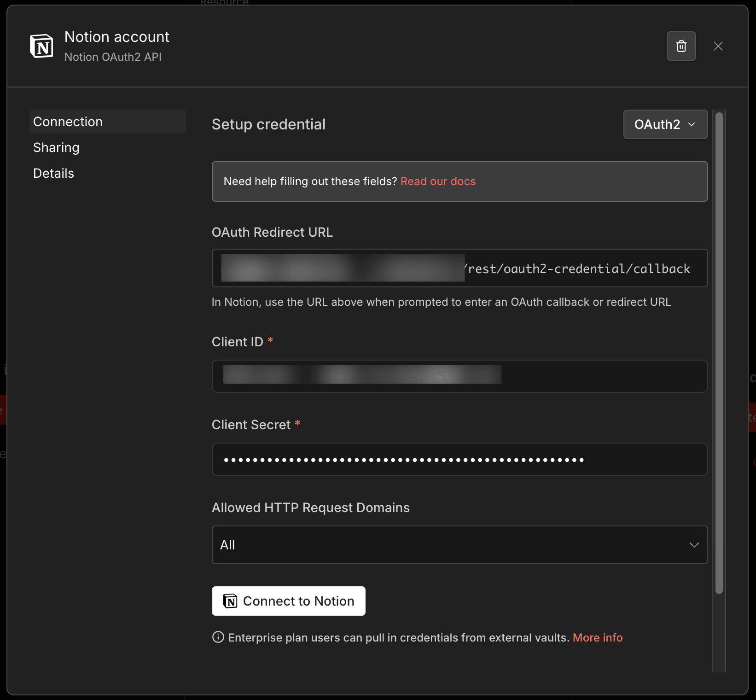756x700 pixels.
Task: Open the OAuth2 authentication type dropdown
Action: pyautogui.click(x=665, y=124)
